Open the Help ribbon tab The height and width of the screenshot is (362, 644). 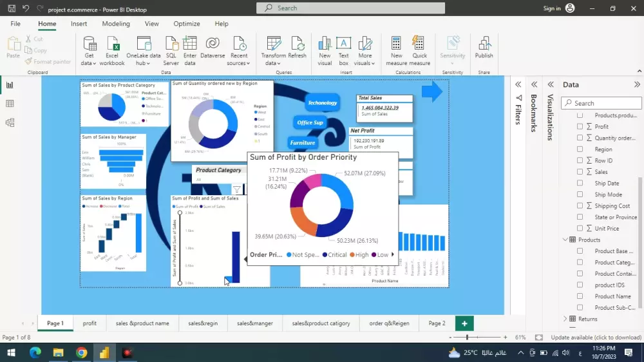click(x=222, y=24)
